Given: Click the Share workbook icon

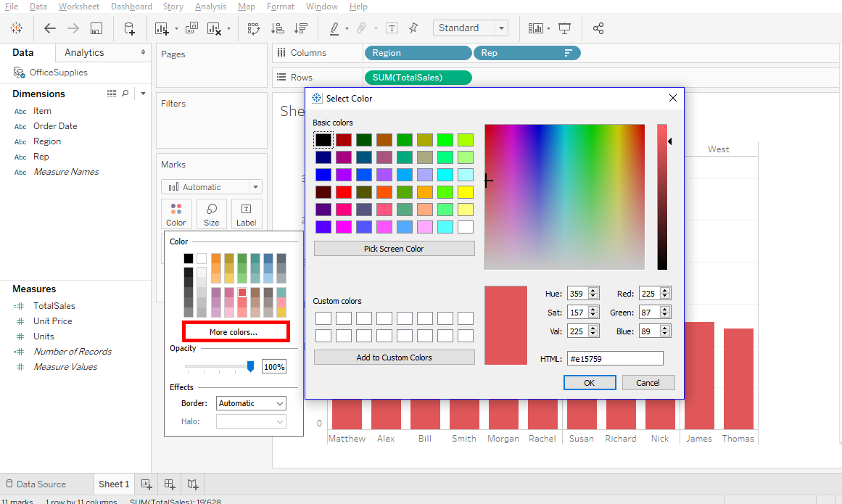Looking at the screenshot, I should pos(598,28).
